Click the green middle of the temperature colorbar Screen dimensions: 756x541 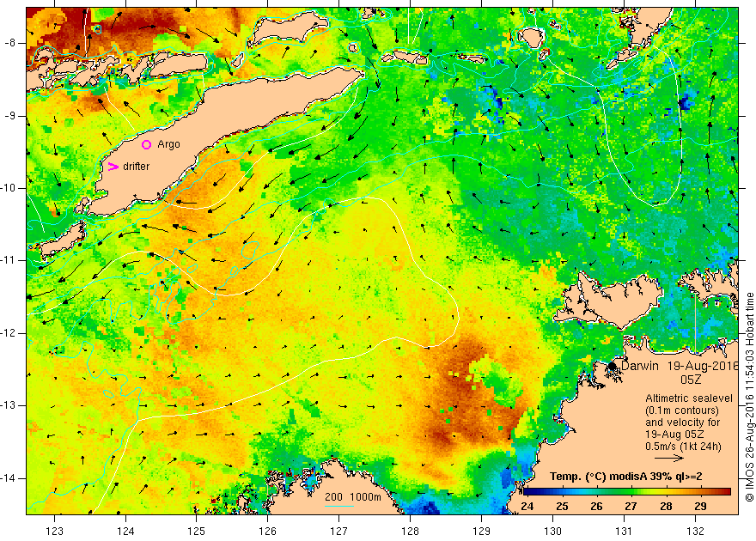pos(627,492)
